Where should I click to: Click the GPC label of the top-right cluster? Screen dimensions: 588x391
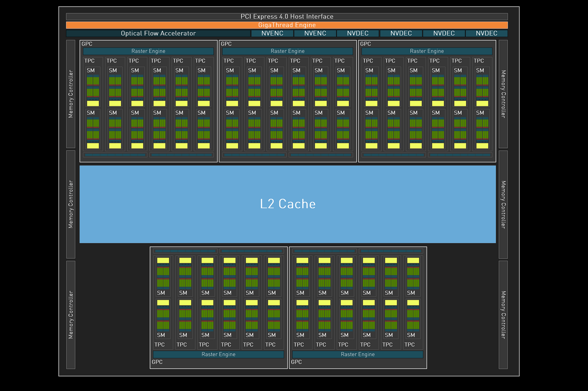point(366,44)
